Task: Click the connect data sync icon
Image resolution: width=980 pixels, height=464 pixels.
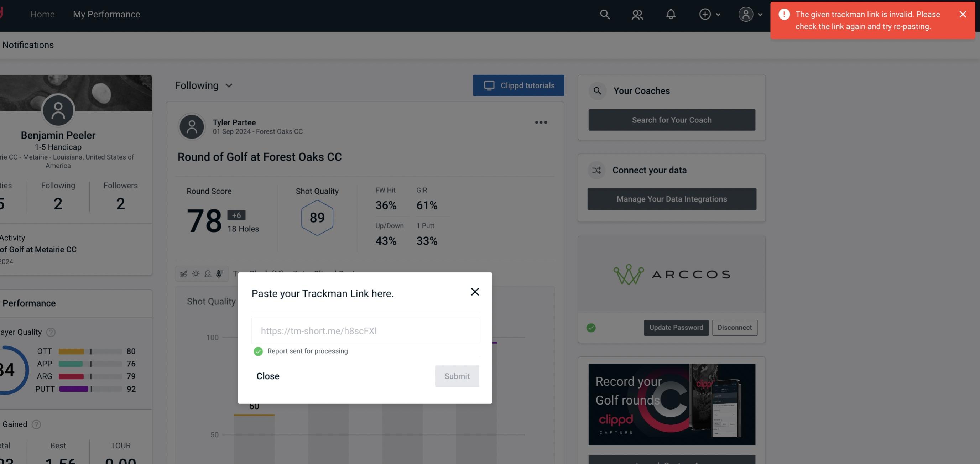Action: [x=596, y=170]
